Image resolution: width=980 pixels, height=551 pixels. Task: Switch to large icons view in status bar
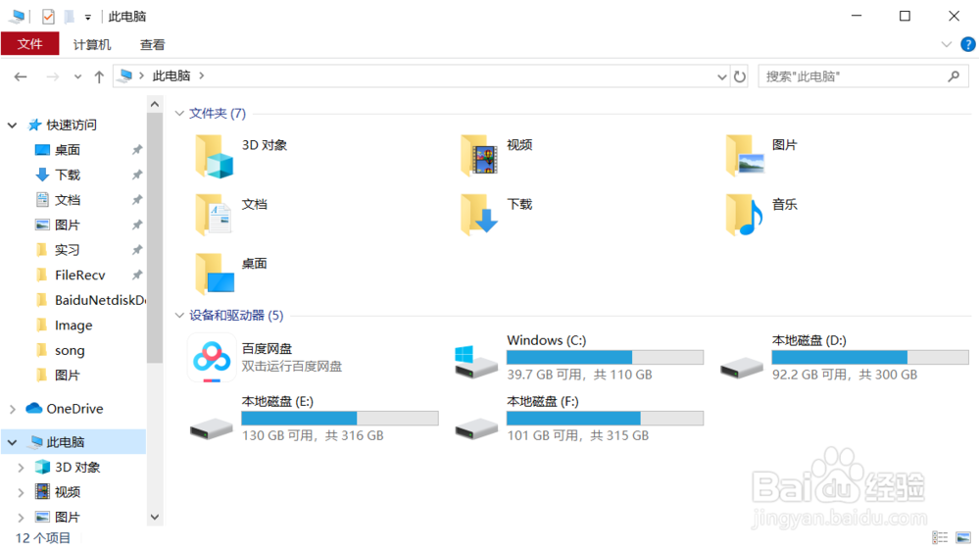click(963, 538)
